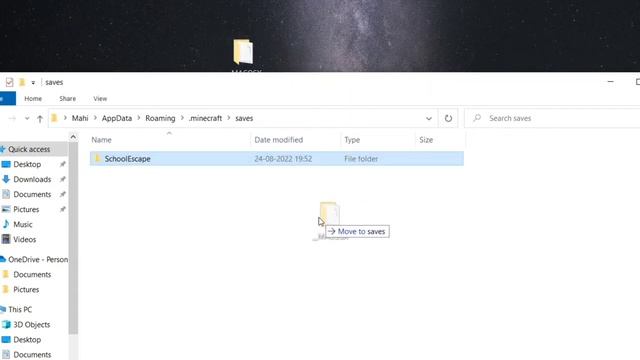Switch to the Share ribbon tab
Screen dimensions: 640x360
pyautogui.click(x=67, y=99)
